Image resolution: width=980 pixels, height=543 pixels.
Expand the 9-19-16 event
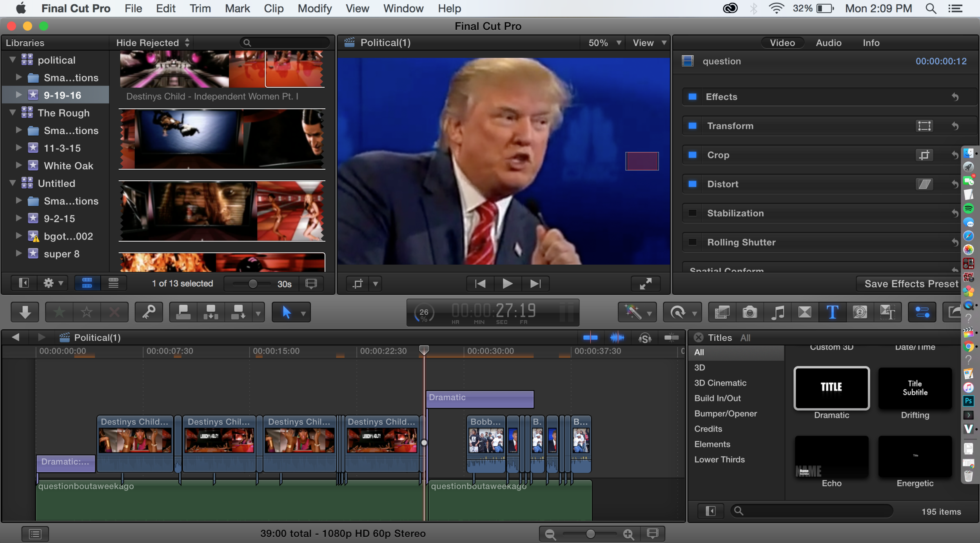pos(18,95)
